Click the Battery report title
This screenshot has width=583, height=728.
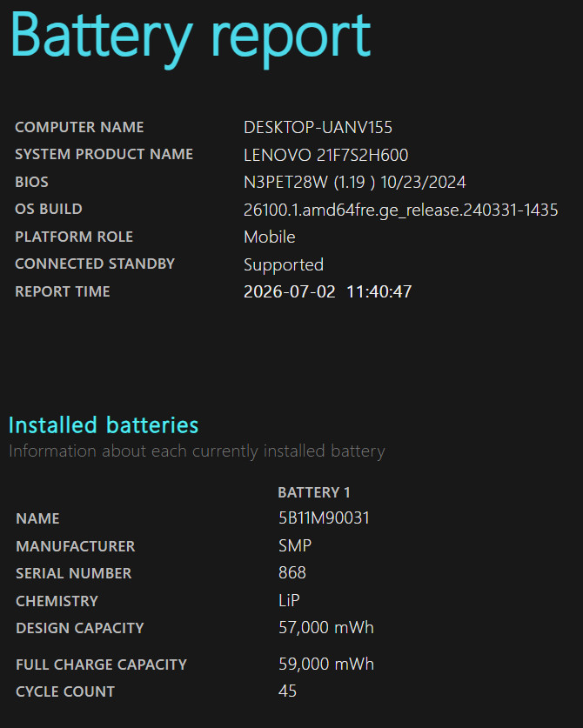tap(191, 38)
